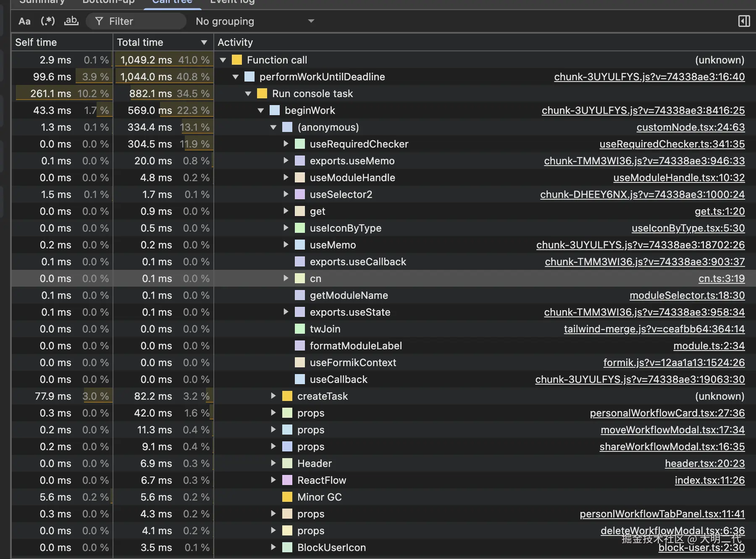The height and width of the screenshot is (559, 756).
Task: Click the blue script icon next to beginWork
Action: [x=274, y=110]
